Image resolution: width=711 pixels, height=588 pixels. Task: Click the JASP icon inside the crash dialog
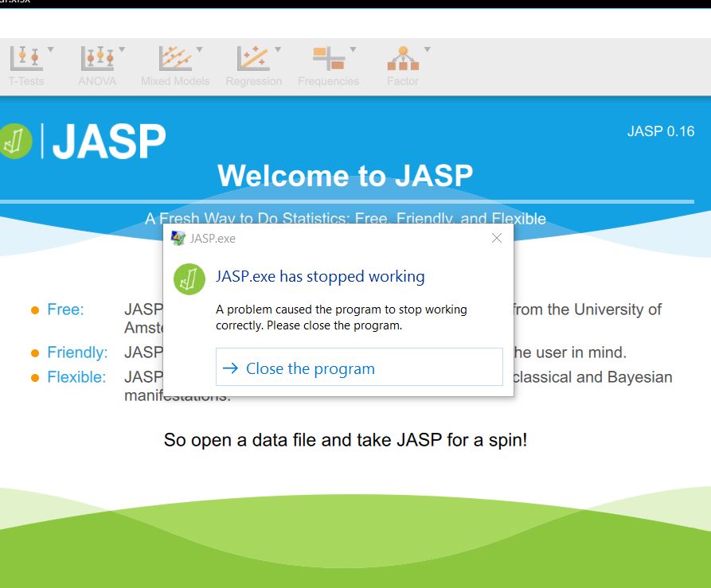pos(189,280)
